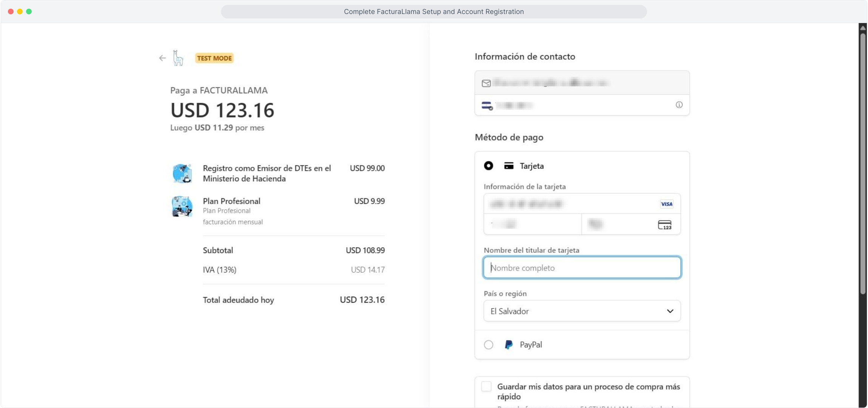Click the Registro como Emisor product thumbnail
This screenshot has width=868, height=408.
tap(182, 173)
